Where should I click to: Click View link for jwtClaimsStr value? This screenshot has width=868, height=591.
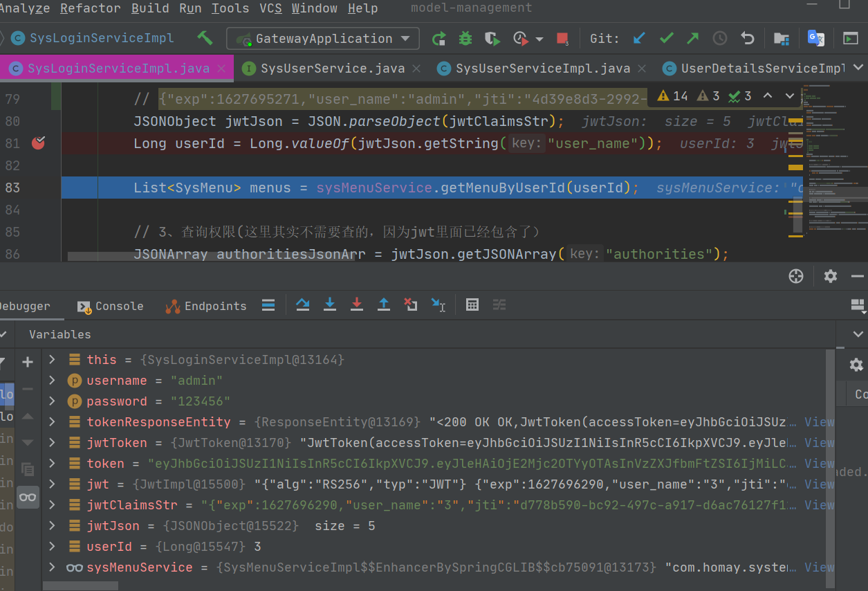tap(819, 505)
